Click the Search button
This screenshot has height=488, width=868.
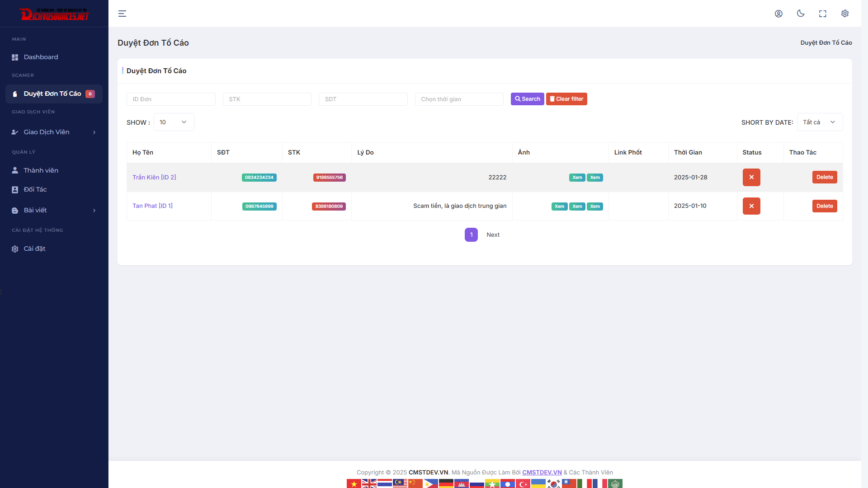527,99
